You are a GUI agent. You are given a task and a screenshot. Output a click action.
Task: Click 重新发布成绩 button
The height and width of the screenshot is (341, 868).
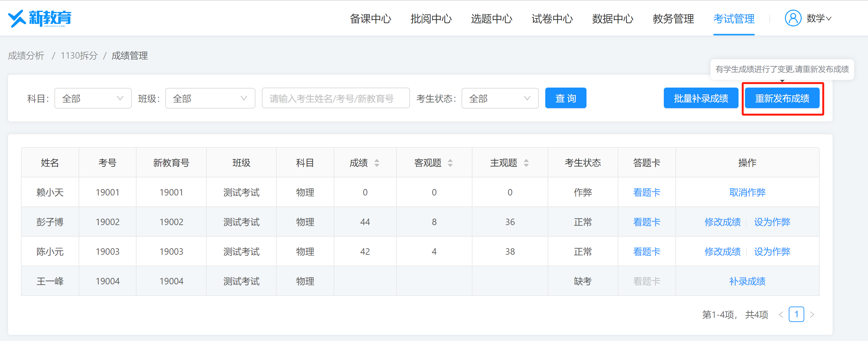pyautogui.click(x=782, y=99)
